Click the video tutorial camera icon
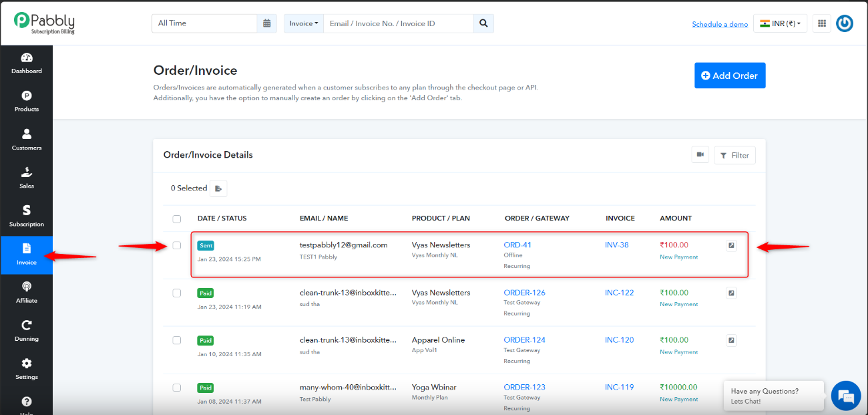 [x=700, y=155]
